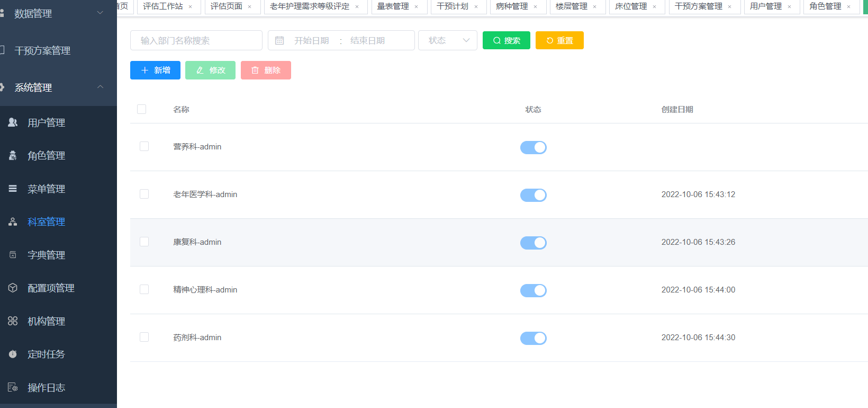The height and width of the screenshot is (408, 868).
Task: Check the box for 营养科-admin
Action: tap(144, 146)
